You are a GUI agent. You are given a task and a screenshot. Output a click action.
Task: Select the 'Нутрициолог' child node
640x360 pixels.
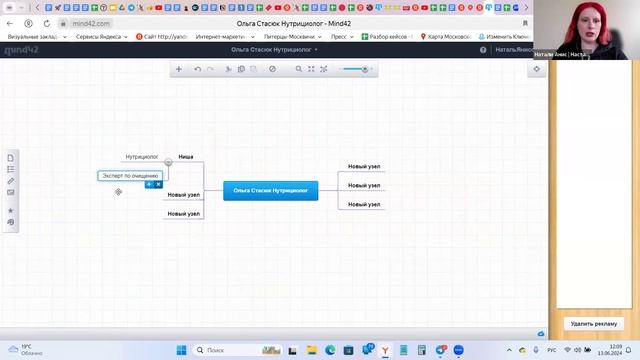click(x=142, y=157)
